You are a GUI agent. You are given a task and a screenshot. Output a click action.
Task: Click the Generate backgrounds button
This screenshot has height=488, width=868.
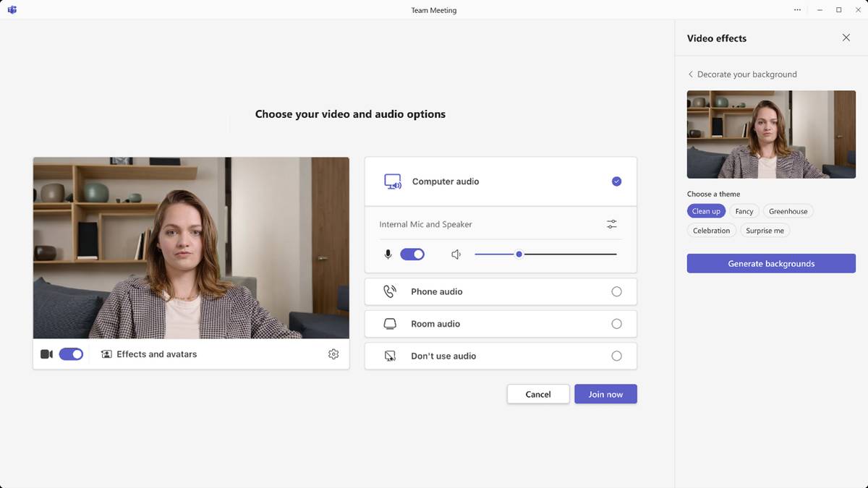pyautogui.click(x=771, y=264)
